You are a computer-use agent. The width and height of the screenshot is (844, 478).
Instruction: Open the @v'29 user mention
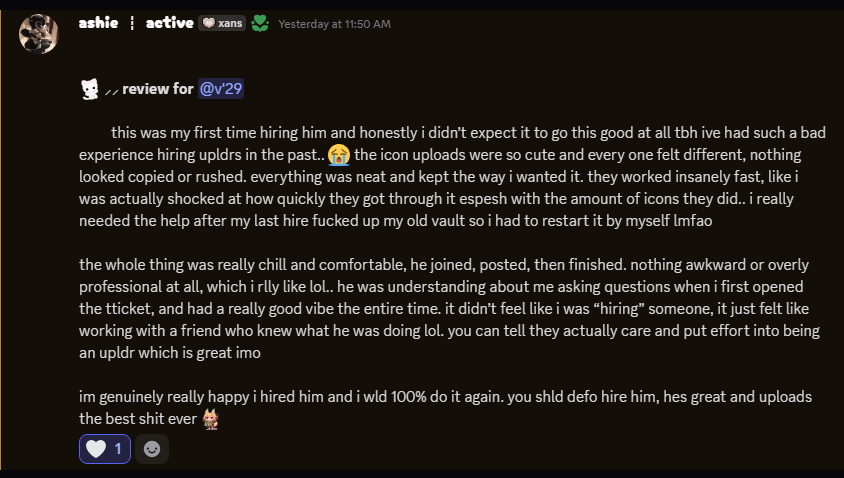pyautogui.click(x=221, y=89)
